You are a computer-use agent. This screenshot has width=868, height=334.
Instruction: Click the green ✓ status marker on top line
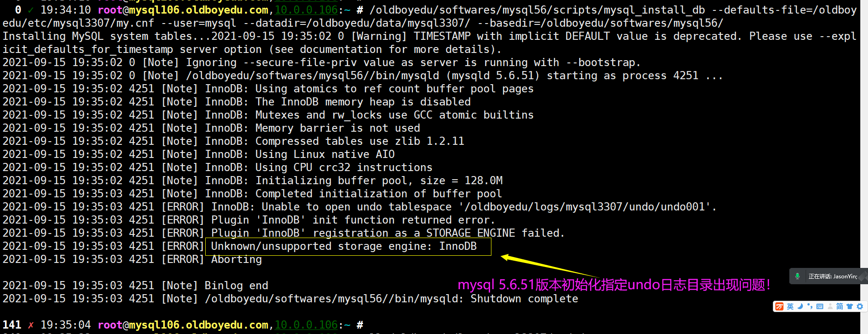[x=31, y=10]
